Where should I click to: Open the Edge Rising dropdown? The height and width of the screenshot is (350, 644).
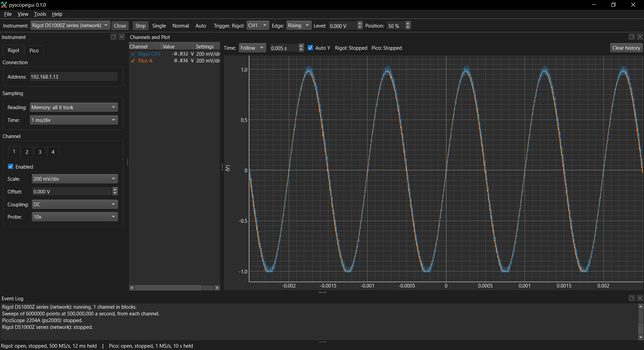299,26
